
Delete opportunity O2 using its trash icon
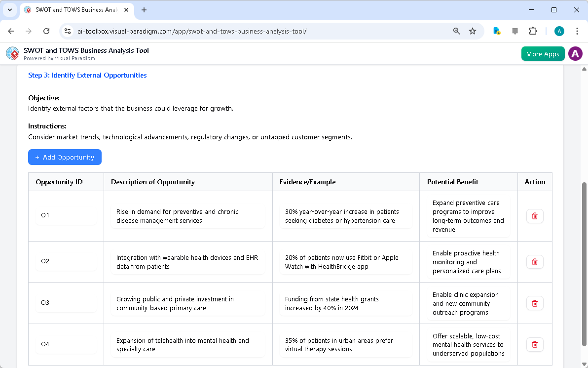point(535,262)
